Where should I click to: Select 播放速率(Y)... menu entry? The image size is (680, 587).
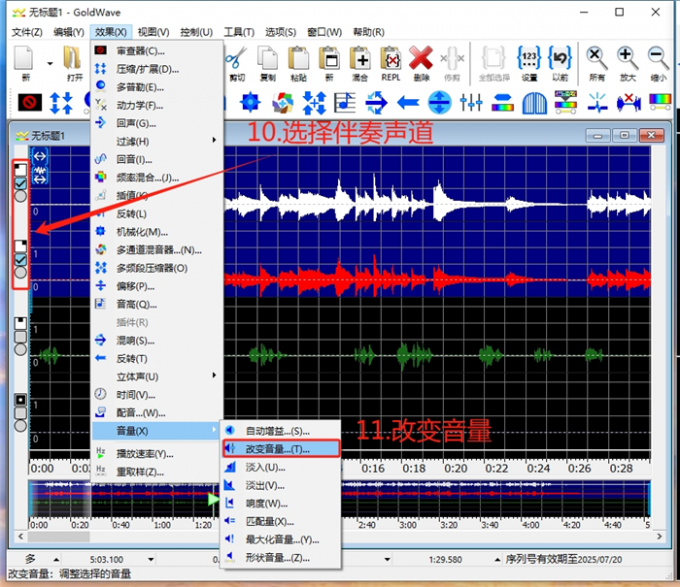point(157,454)
